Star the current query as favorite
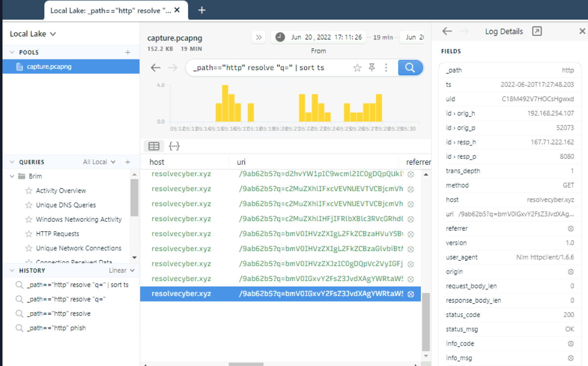The image size is (588, 366). [x=357, y=68]
